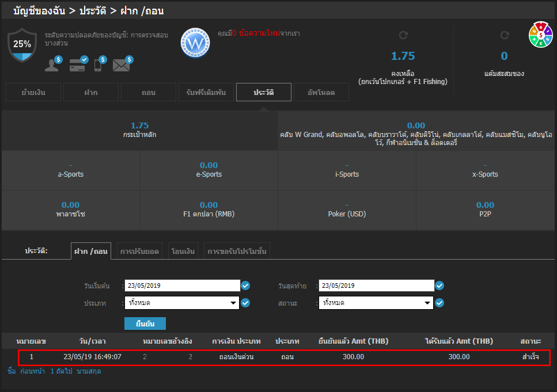
Task: Click the หมายเลขอ้างอิง column header
Action: pos(167,341)
